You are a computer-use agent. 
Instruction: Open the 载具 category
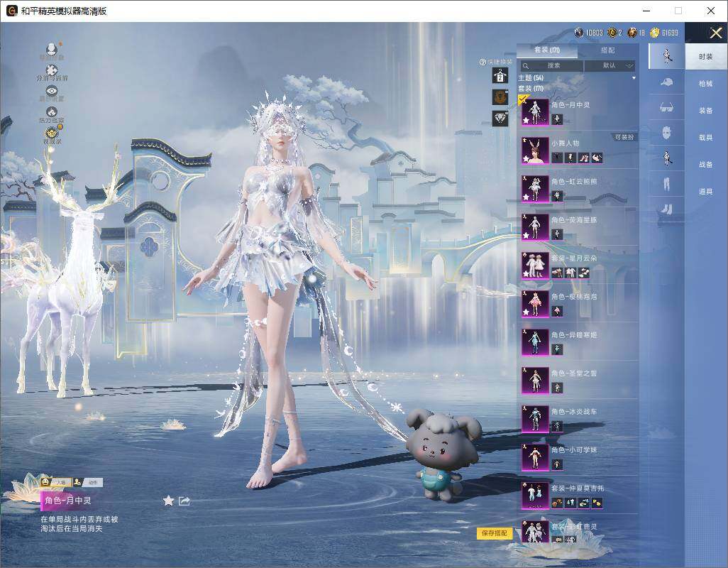pyautogui.click(x=706, y=138)
